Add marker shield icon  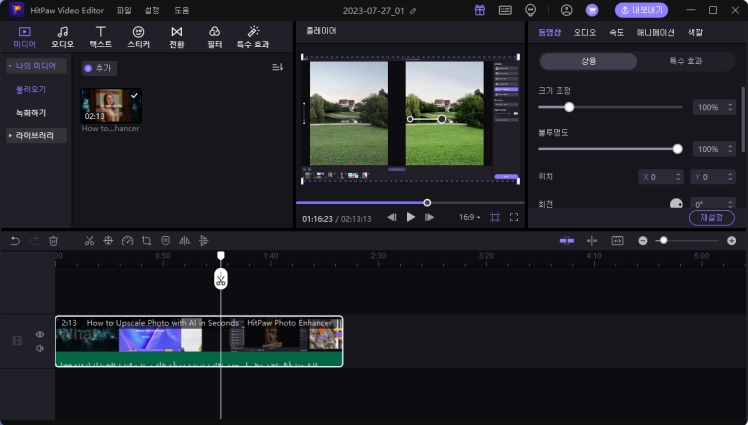pyautogui.click(x=166, y=241)
